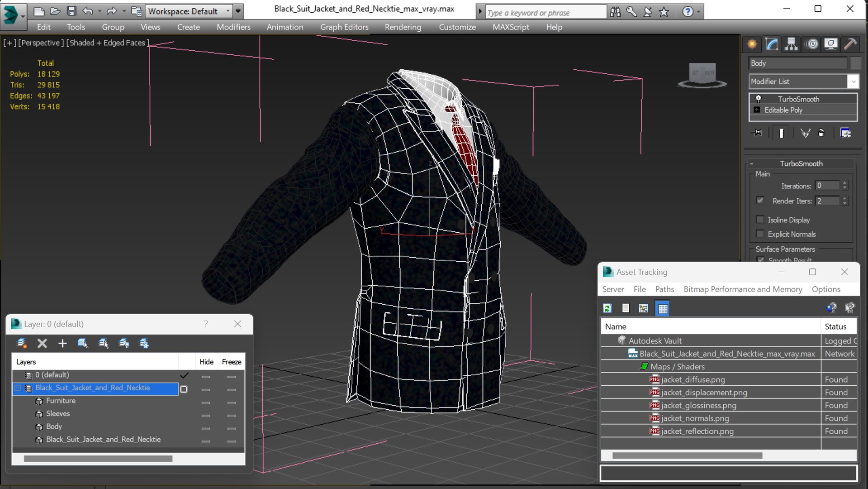The width and height of the screenshot is (868, 489).
Task: Open the Help icon dropdown arrow
Action: coord(698,12)
